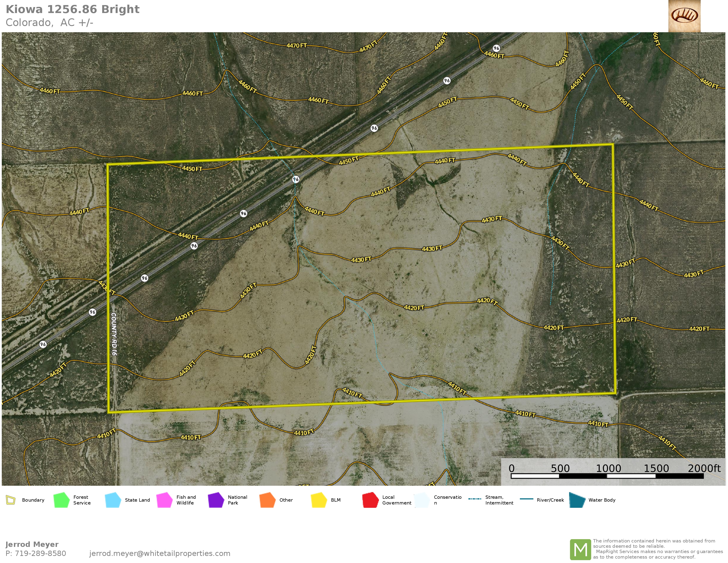
Task: Click the COUNTY RD 16 road label
Action: 114,334
